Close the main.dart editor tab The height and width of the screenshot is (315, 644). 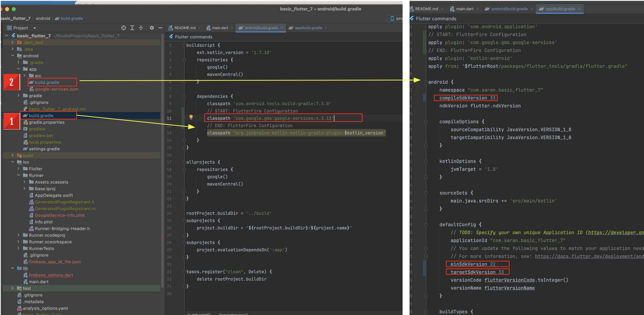[x=232, y=28]
